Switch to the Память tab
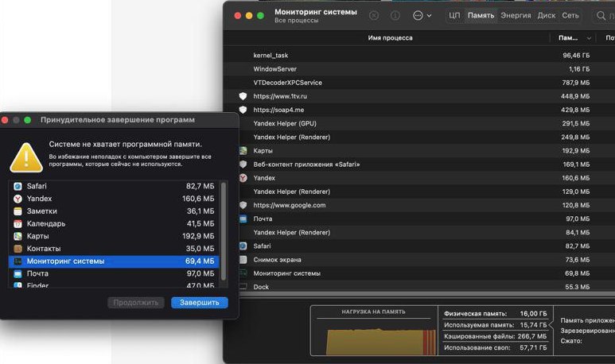 tap(481, 15)
